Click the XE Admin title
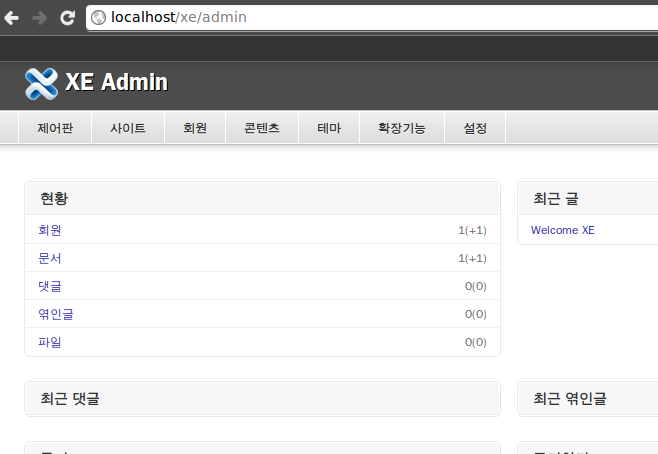The height and width of the screenshot is (454, 658). point(117,82)
